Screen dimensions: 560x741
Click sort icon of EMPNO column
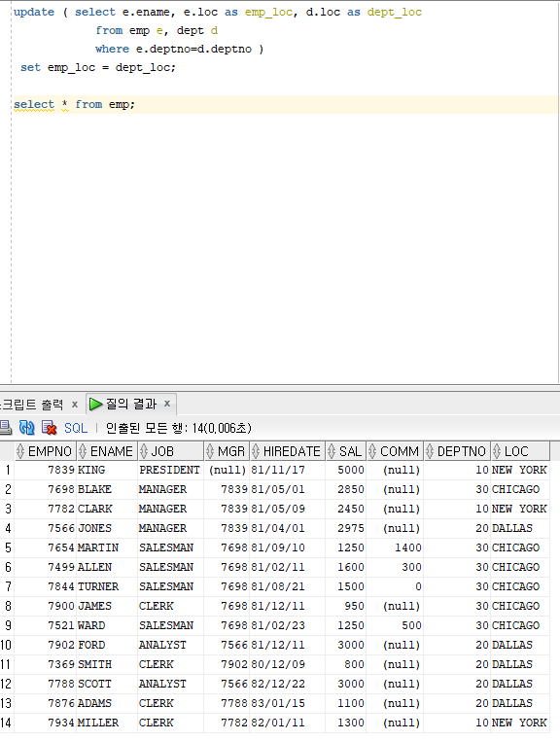(20, 451)
